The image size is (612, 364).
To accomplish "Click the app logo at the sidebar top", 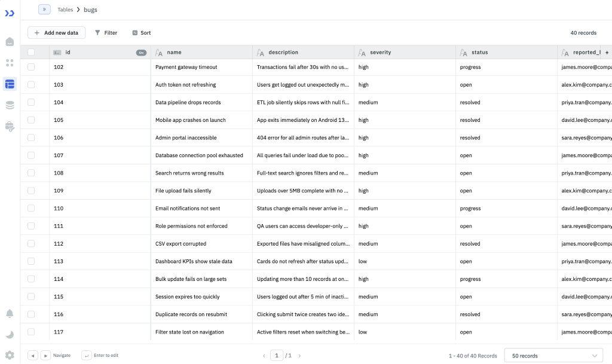I will (x=10, y=13).
